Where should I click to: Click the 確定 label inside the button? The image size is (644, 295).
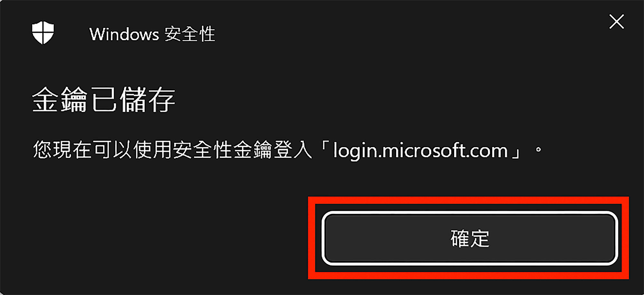point(470,239)
